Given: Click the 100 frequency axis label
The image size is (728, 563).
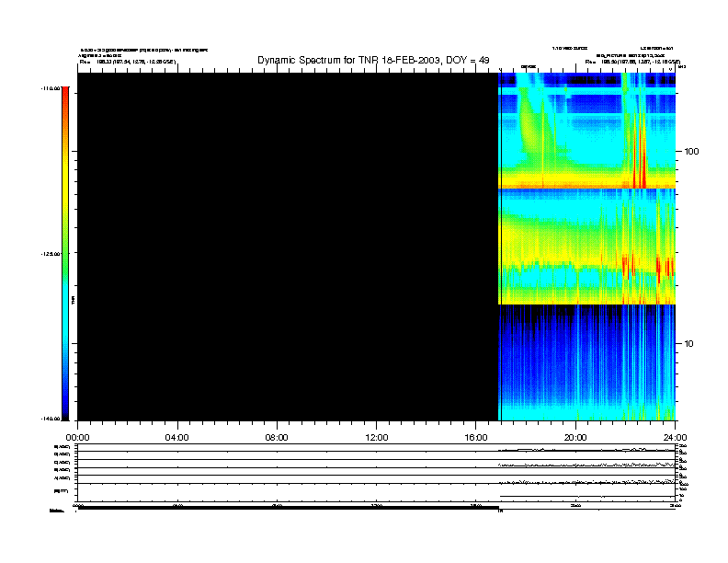Looking at the screenshot, I should coord(691,152).
